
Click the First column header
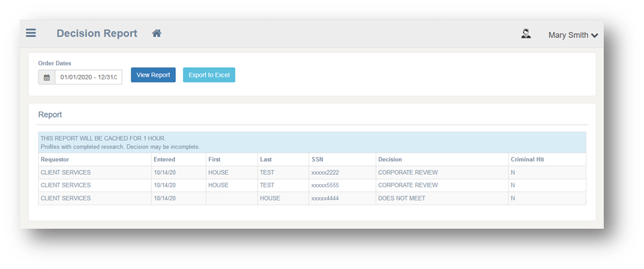coord(214,159)
